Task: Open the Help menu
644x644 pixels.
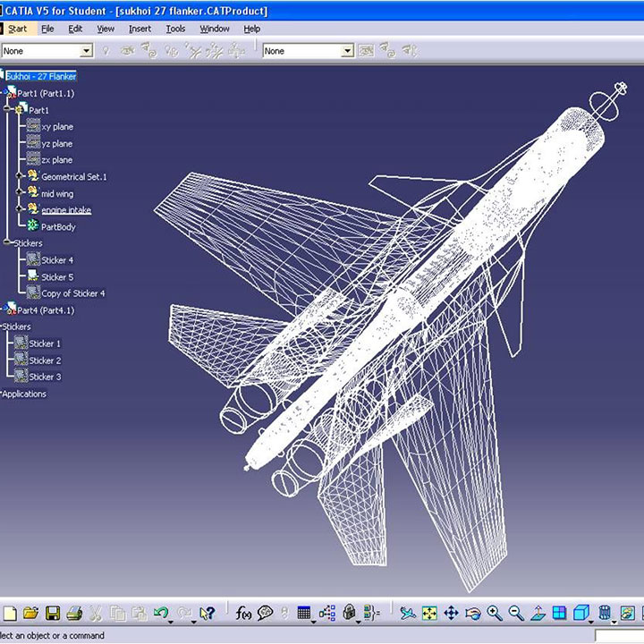Action: [251, 29]
